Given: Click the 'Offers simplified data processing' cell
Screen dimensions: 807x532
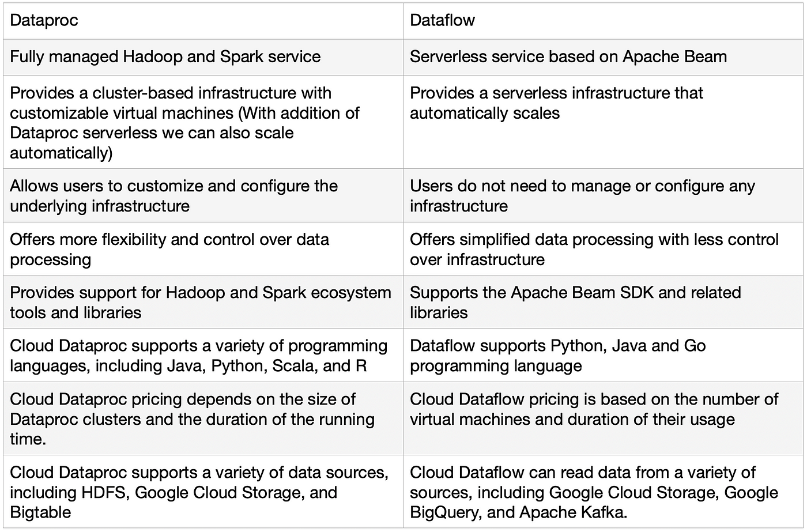Looking at the screenshot, I should pos(603,248).
